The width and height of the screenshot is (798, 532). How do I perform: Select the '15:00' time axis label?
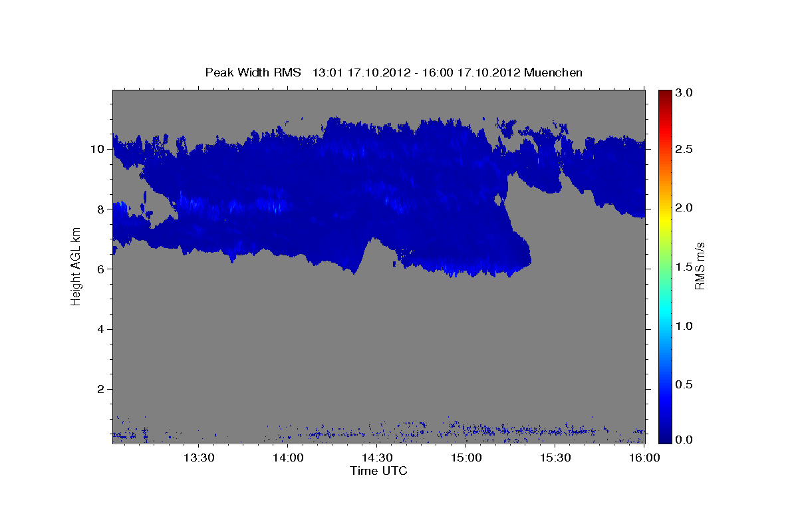click(467, 458)
